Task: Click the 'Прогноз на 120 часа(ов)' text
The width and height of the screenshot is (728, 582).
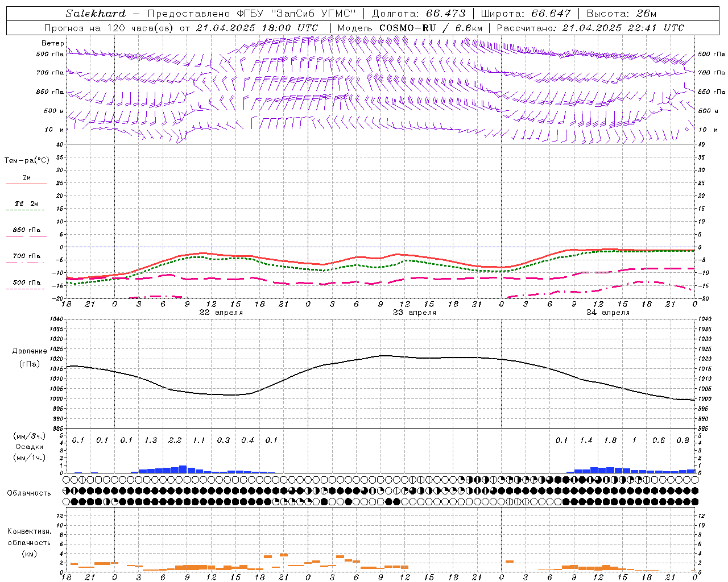Action: click(110, 28)
